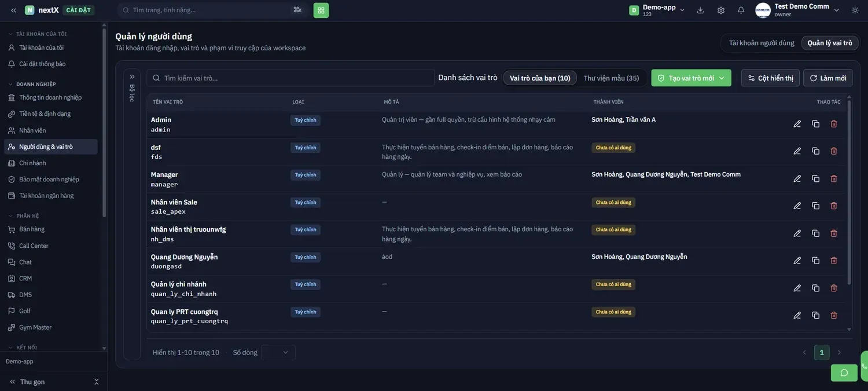
Task: Copy the Quang Dương Nguyễn role
Action: [x=815, y=261]
